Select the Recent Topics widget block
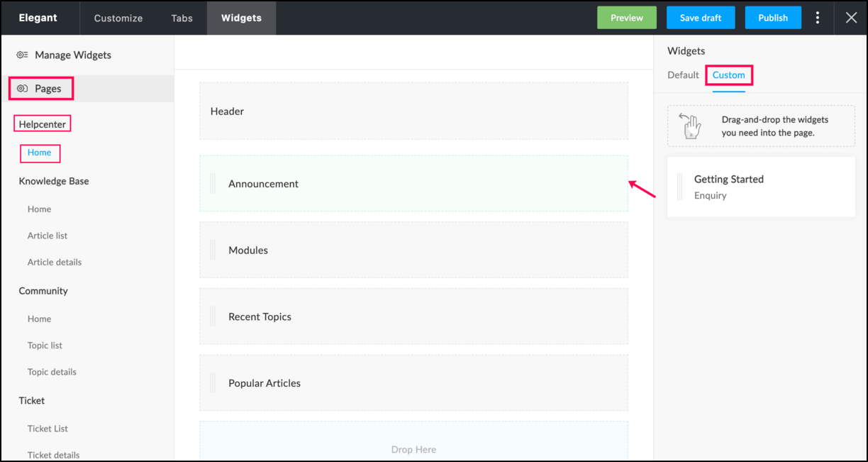Viewport: 868px width, 462px height. coord(413,317)
